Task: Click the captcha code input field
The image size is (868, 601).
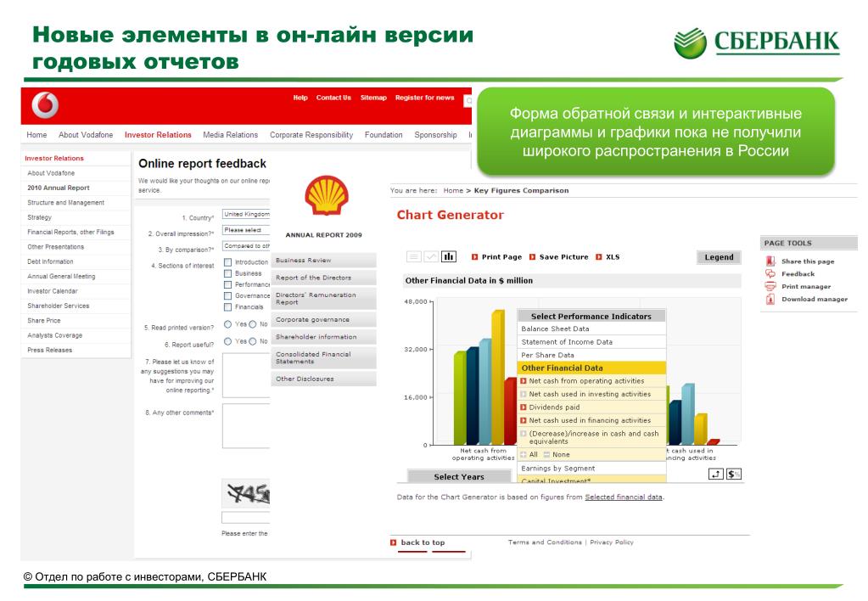Action: 246,517
